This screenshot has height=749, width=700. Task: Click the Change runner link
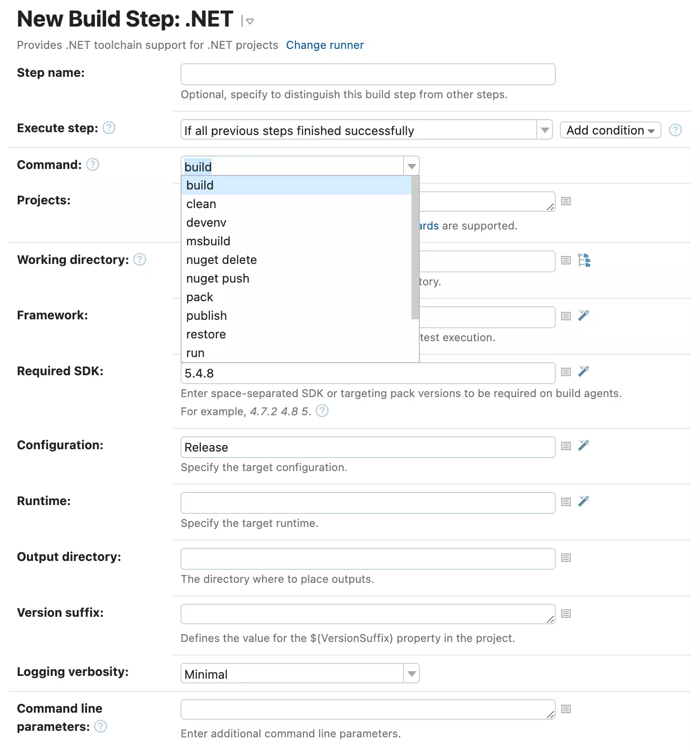coord(325,45)
